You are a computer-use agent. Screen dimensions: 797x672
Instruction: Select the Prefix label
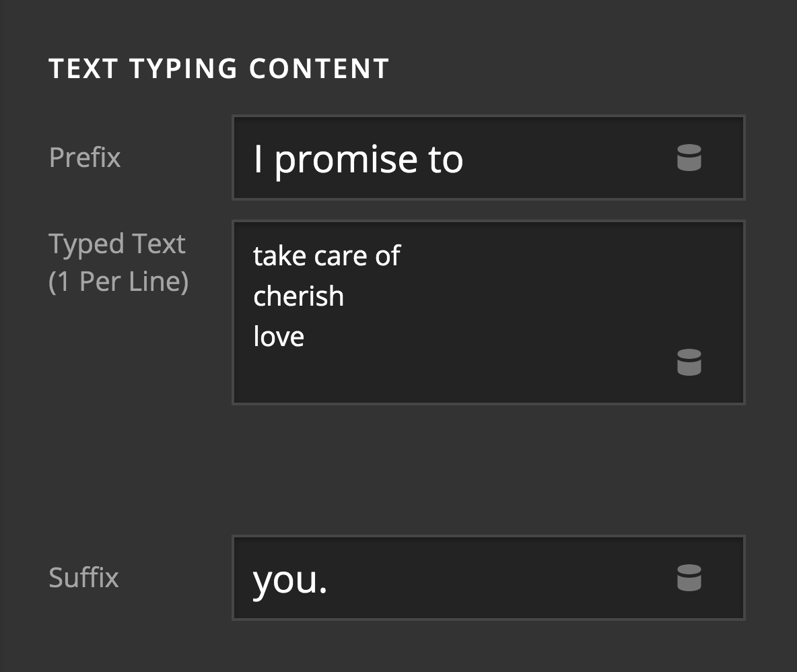click(x=85, y=158)
